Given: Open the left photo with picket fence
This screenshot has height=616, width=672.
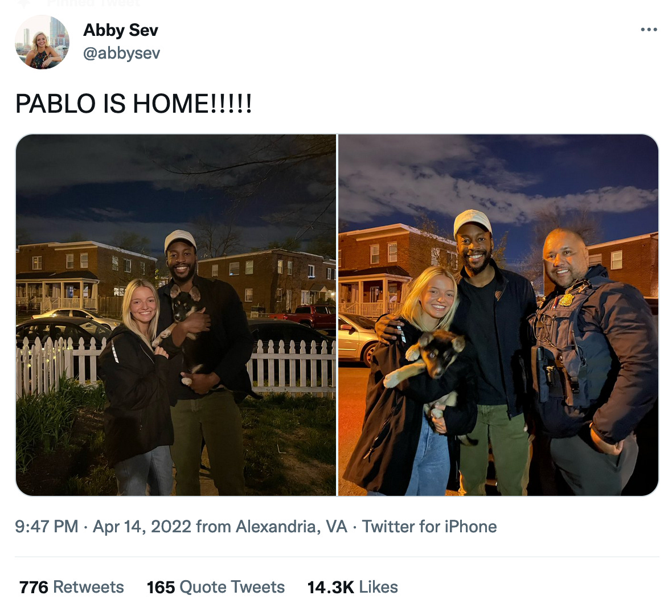Looking at the screenshot, I should (176, 315).
